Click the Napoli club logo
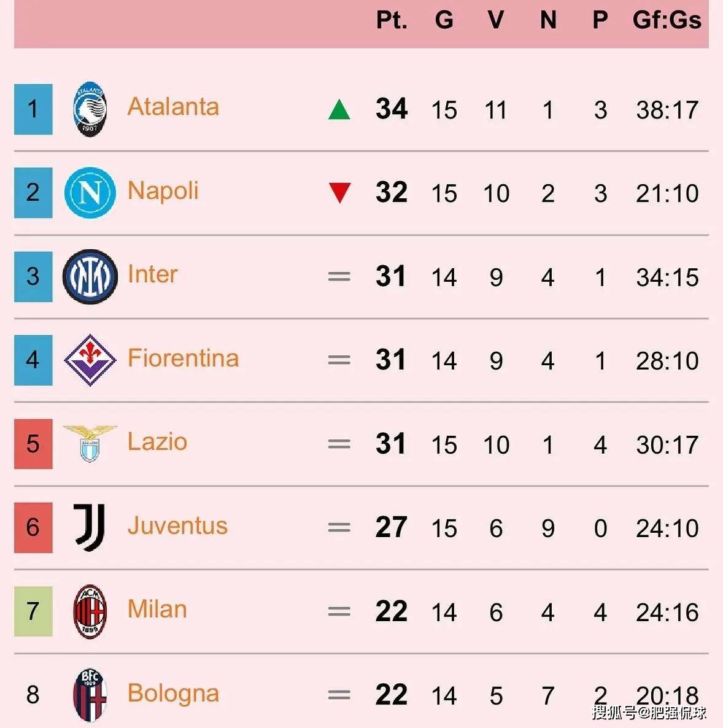The width and height of the screenshot is (723, 728). pos(90,193)
